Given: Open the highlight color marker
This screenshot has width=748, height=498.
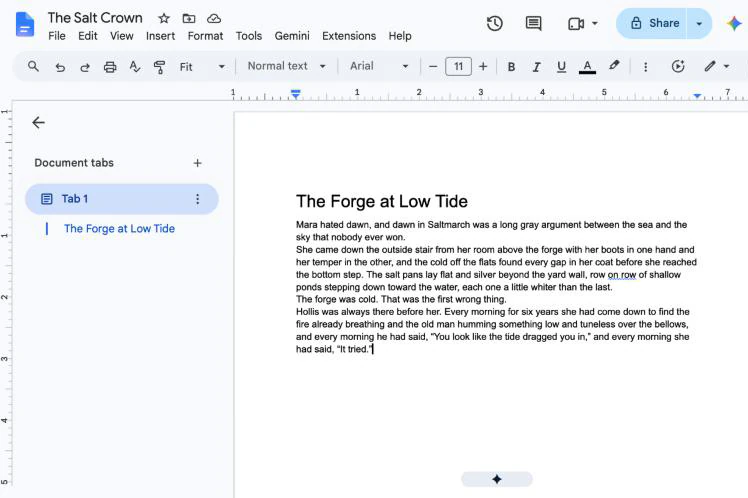Looking at the screenshot, I should click(614, 66).
